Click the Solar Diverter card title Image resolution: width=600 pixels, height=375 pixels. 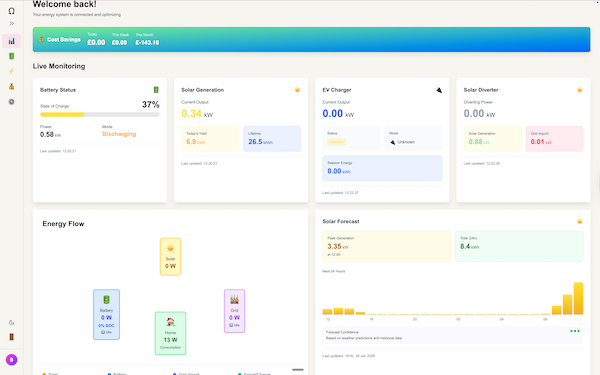point(481,90)
